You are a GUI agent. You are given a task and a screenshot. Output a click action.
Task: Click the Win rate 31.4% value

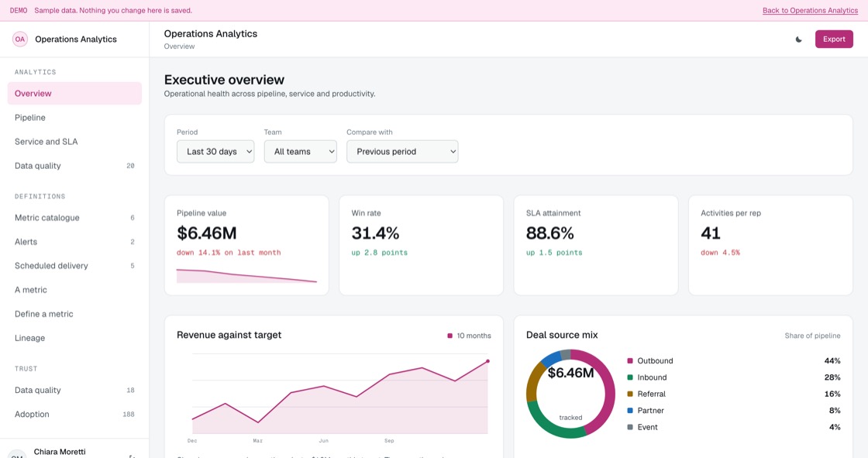(375, 233)
